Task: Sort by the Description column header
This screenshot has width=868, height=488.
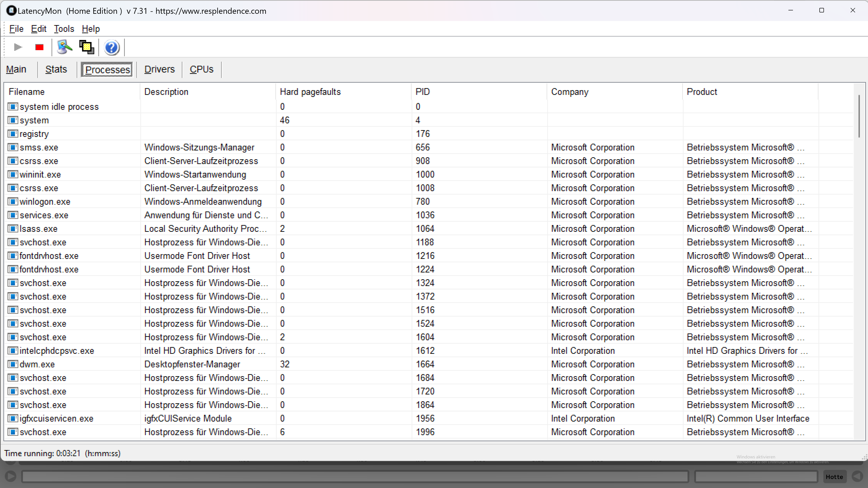Action: point(208,91)
